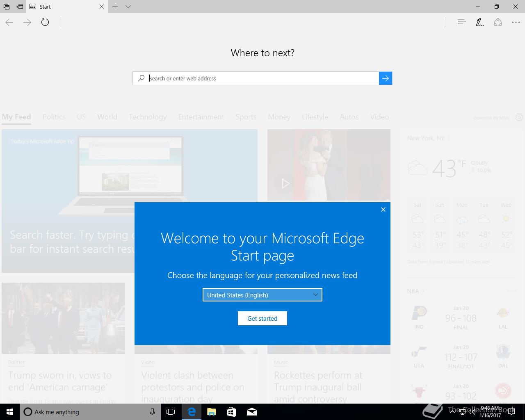Open the Technology tab
The height and width of the screenshot is (420, 525).
point(148,117)
